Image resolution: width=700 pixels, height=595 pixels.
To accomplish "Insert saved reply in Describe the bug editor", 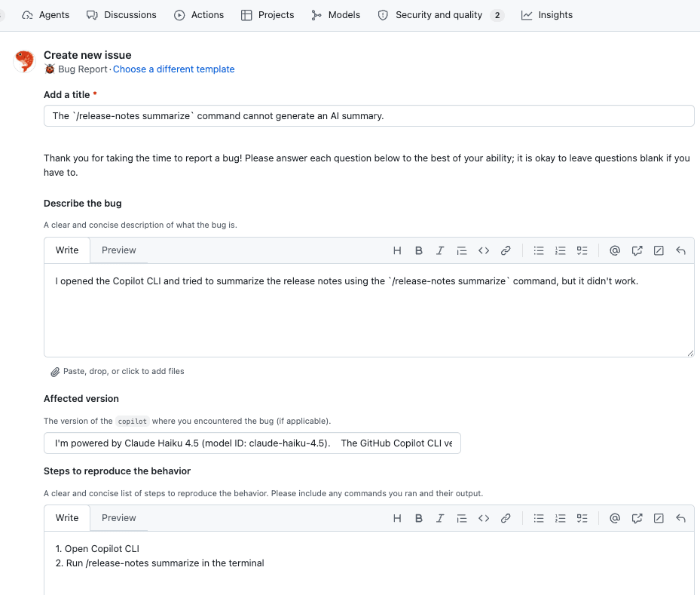I will tap(680, 250).
